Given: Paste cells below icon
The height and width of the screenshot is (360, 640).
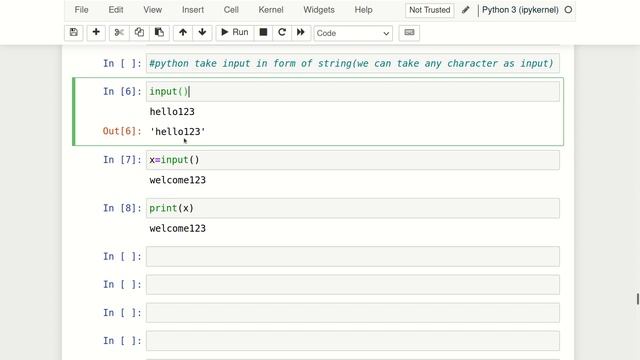Looking at the screenshot, I should point(159,33).
